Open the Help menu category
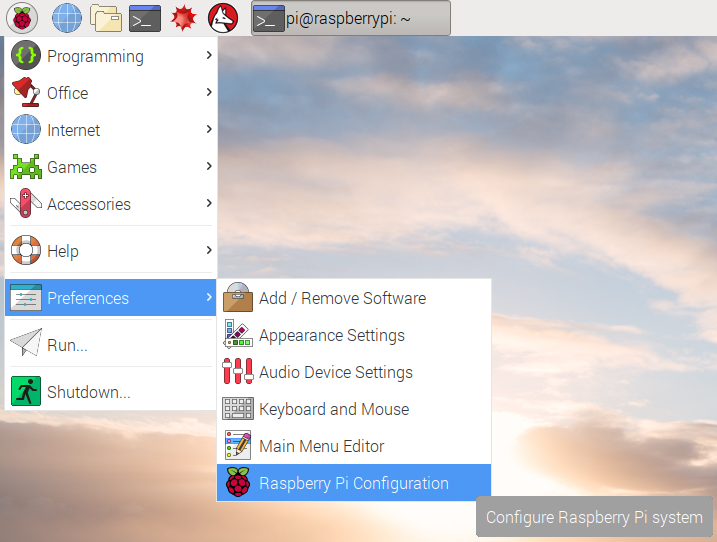The image size is (717, 542). (110, 250)
